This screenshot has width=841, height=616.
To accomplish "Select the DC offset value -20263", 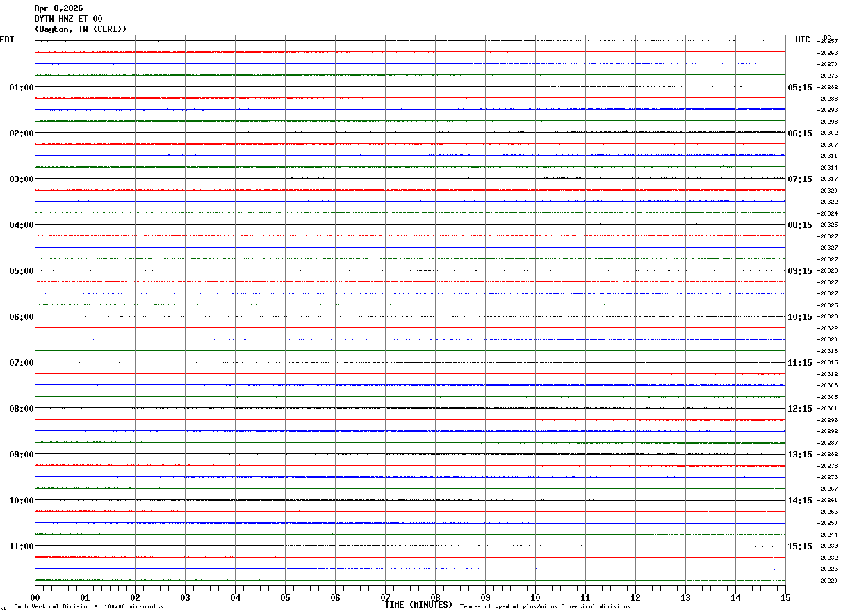I will [828, 53].
